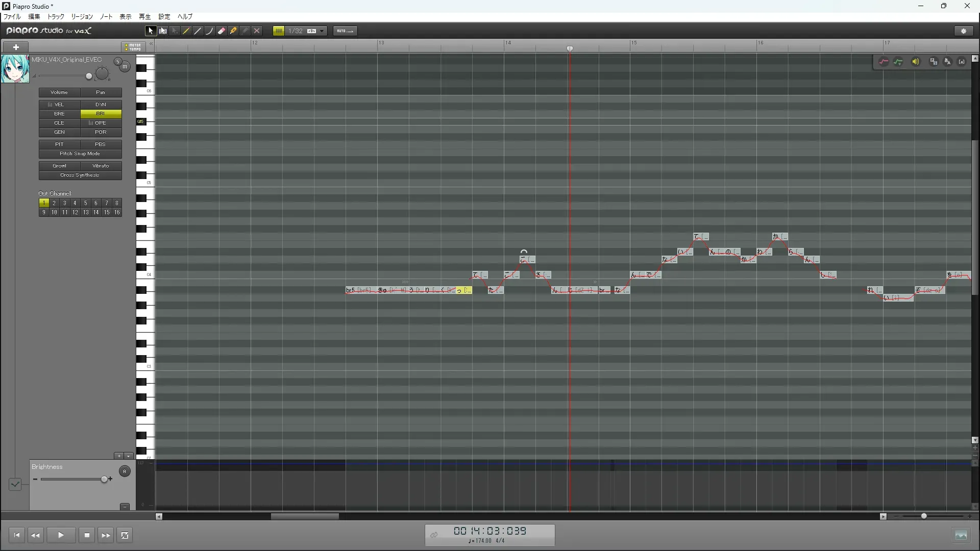Collapse the Brightness parameter lane

coord(125,507)
